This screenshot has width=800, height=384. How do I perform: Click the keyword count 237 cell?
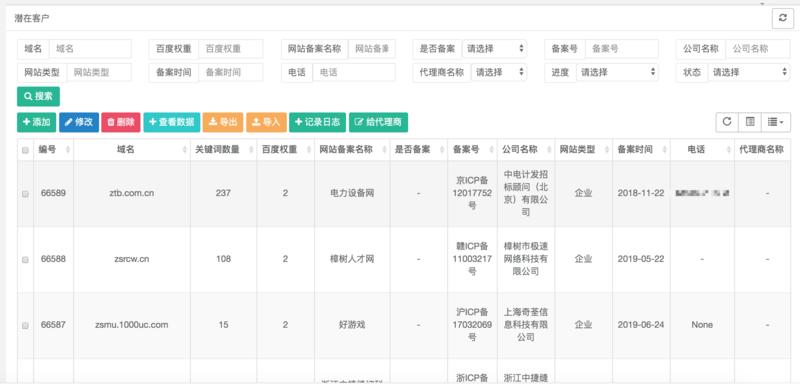coord(223,193)
